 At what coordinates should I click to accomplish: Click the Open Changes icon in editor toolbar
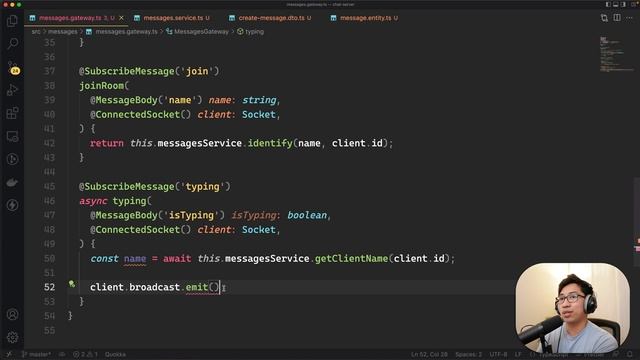point(604,18)
